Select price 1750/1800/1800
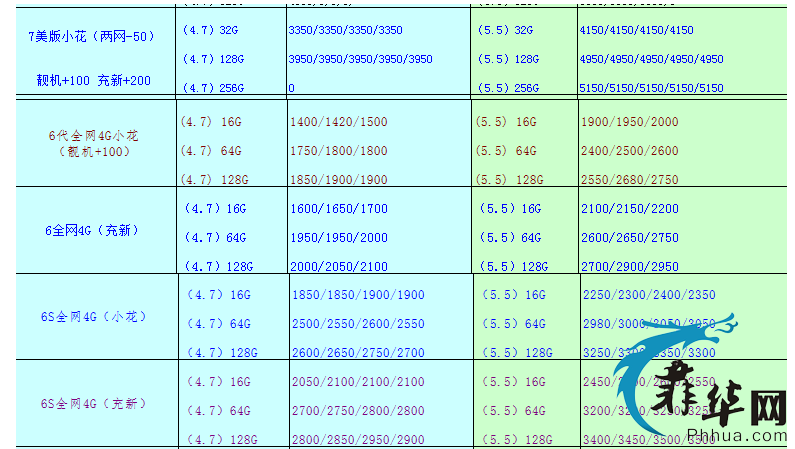Image resolution: width=795 pixels, height=449 pixels. [339, 151]
